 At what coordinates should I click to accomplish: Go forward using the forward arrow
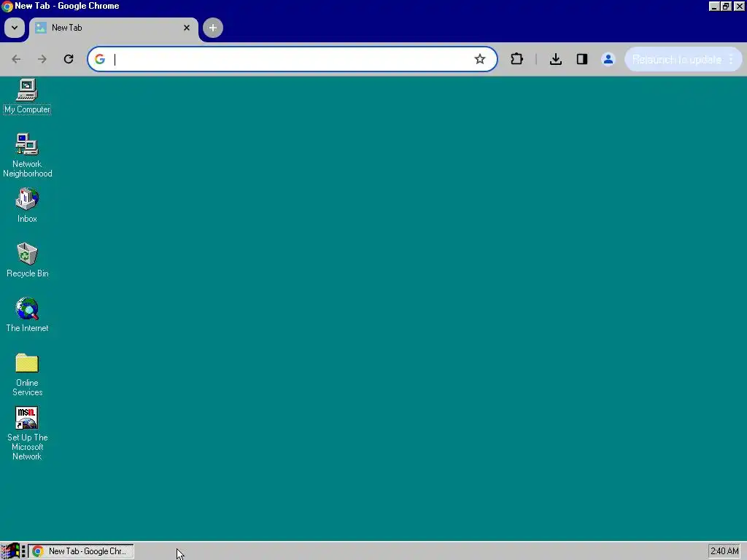pyautogui.click(x=42, y=59)
